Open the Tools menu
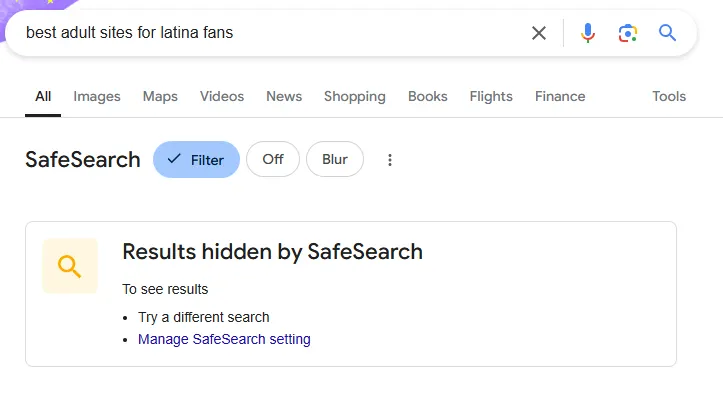The width and height of the screenshot is (723, 404). pyautogui.click(x=669, y=97)
